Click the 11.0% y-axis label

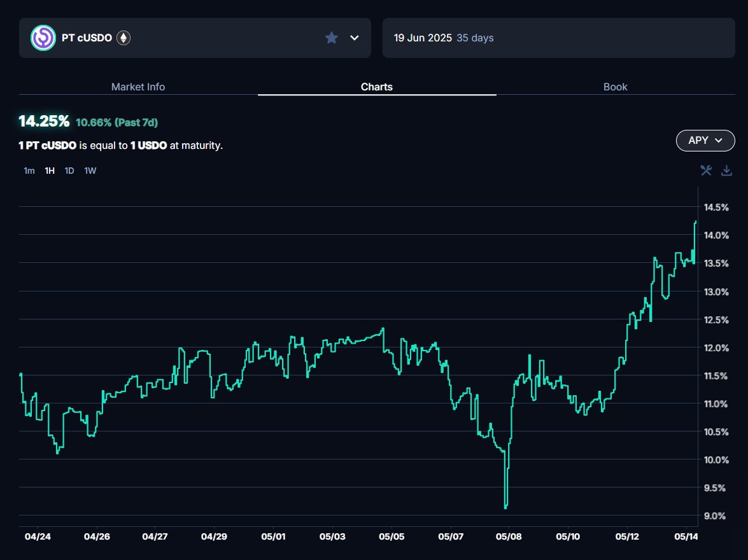pyautogui.click(x=716, y=403)
